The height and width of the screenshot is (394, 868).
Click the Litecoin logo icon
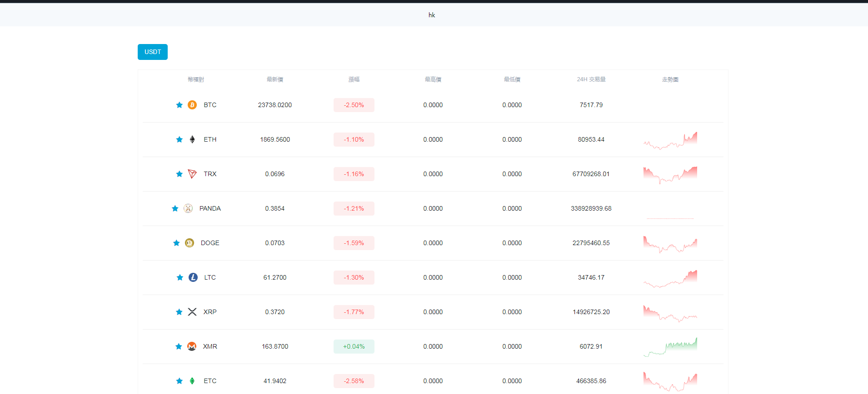pos(193,277)
